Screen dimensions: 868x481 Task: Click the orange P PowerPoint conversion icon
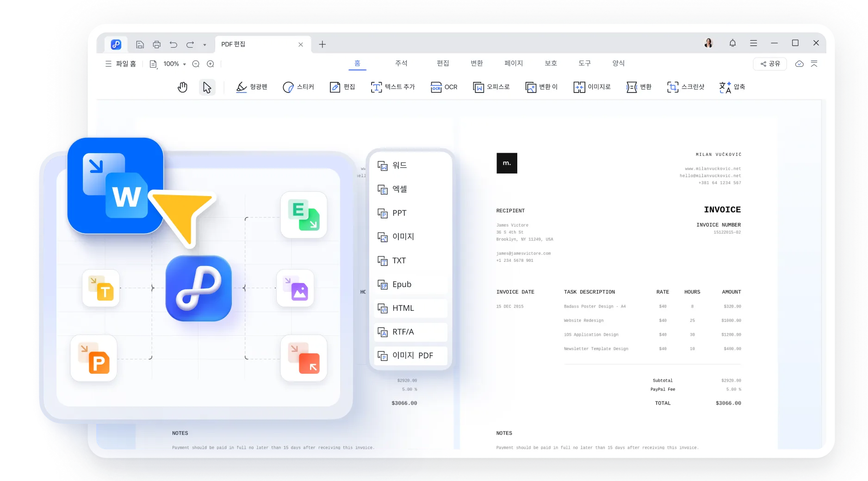(93, 358)
